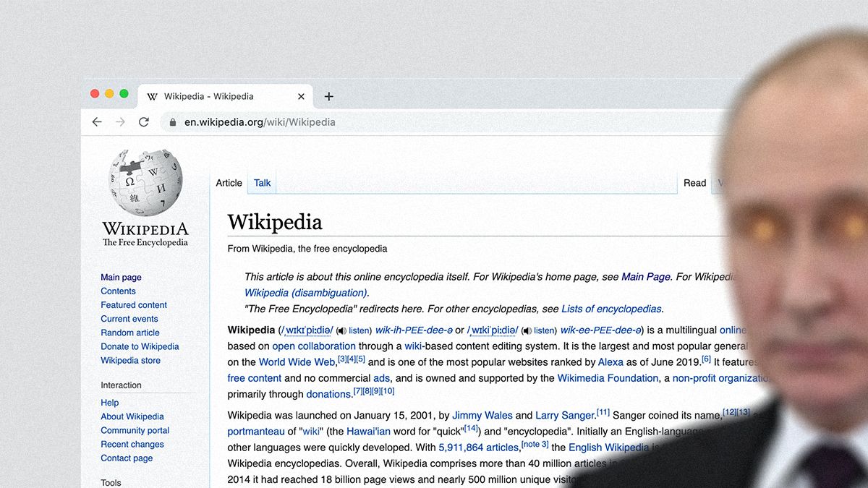Play second pronunciation speaker icon
The height and width of the screenshot is (488, 868).
coord(527,331)
